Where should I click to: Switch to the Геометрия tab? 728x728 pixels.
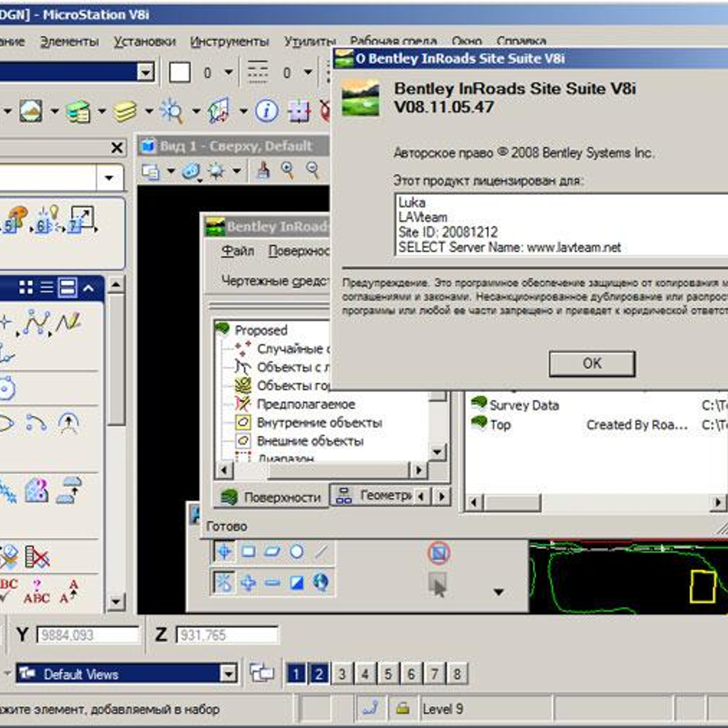pos(374,495)
